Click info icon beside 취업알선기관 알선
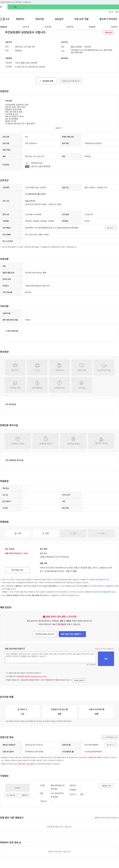Screen dimensions: 119x868 [x=67, y=709]
